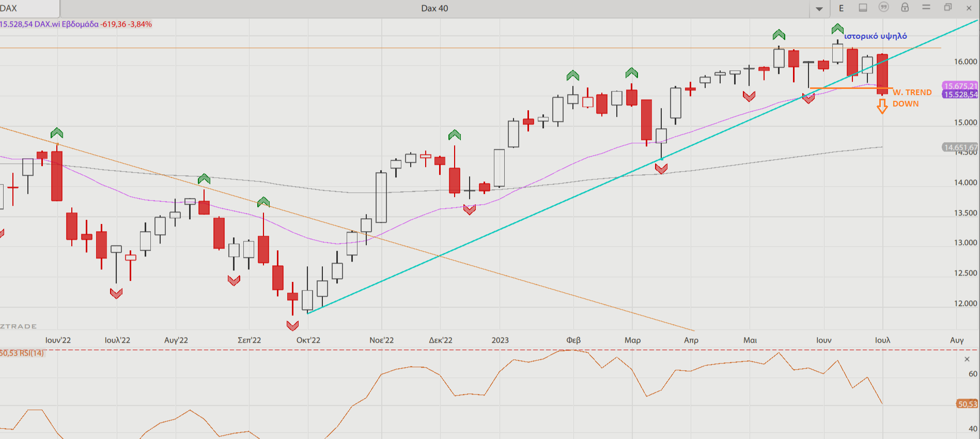Image resolution: width=980 pixels, height=439 pixels.
Task: Open the quote bubble comments icon
Action: pos(884,7)
